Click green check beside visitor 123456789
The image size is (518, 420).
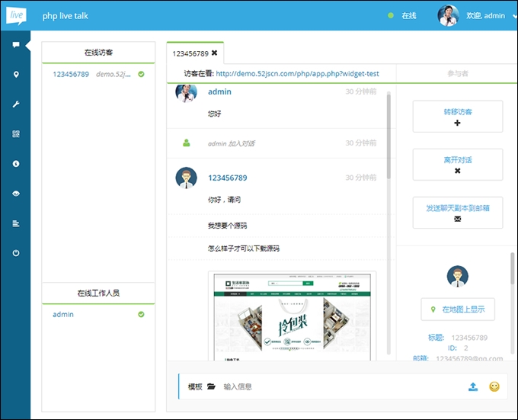(x=141, y=75)
